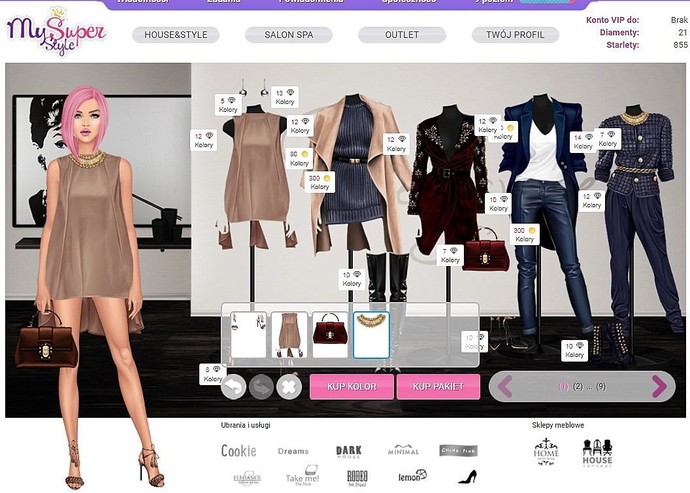Pick the silver drop earrings above dress
Viewport: 690px width, 493px height.
[x=253, y=88]
